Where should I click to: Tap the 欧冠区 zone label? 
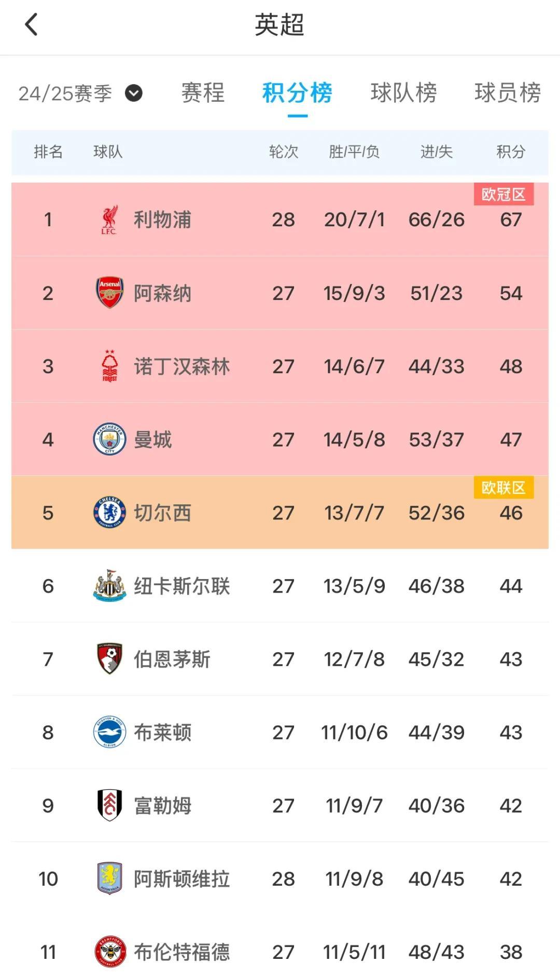[503, 195]
